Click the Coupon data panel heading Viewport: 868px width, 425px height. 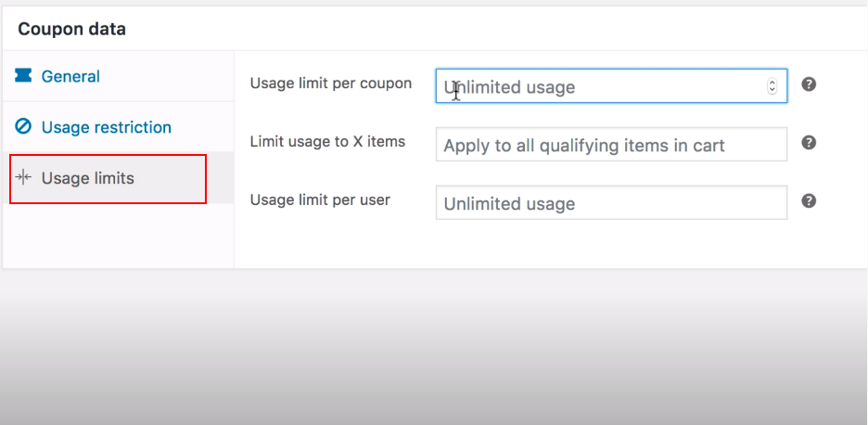coord(72,29)
